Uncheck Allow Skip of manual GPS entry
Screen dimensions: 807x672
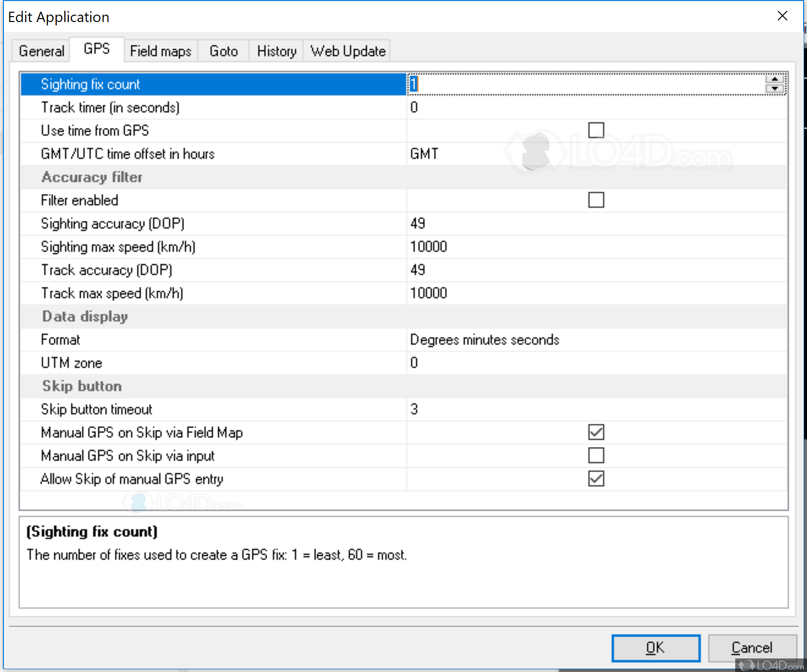coord(596,479)
